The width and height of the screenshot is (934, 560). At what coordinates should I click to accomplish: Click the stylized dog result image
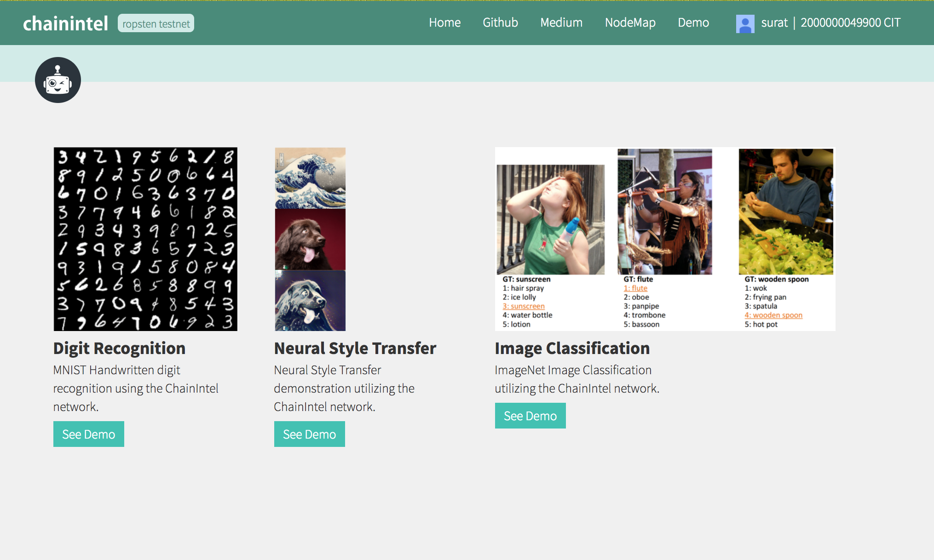(310, 300)
